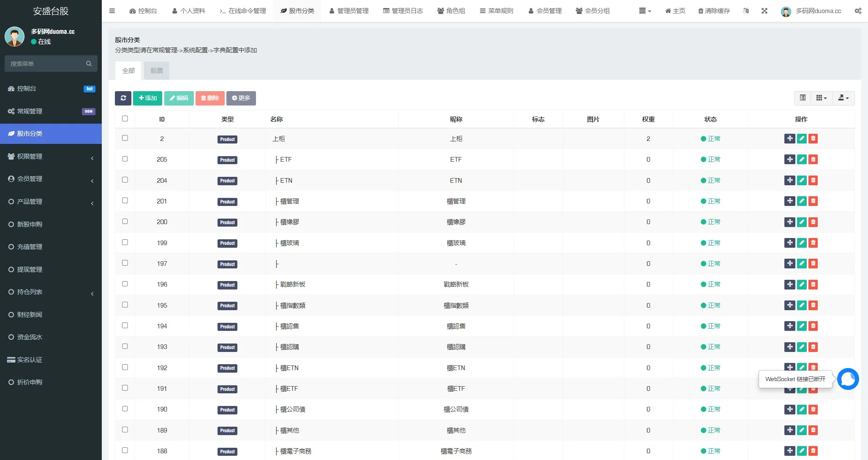Check the ETN row checkbox
The width and height of the screenshot is (868, 460).
click(x=125, y=179)
